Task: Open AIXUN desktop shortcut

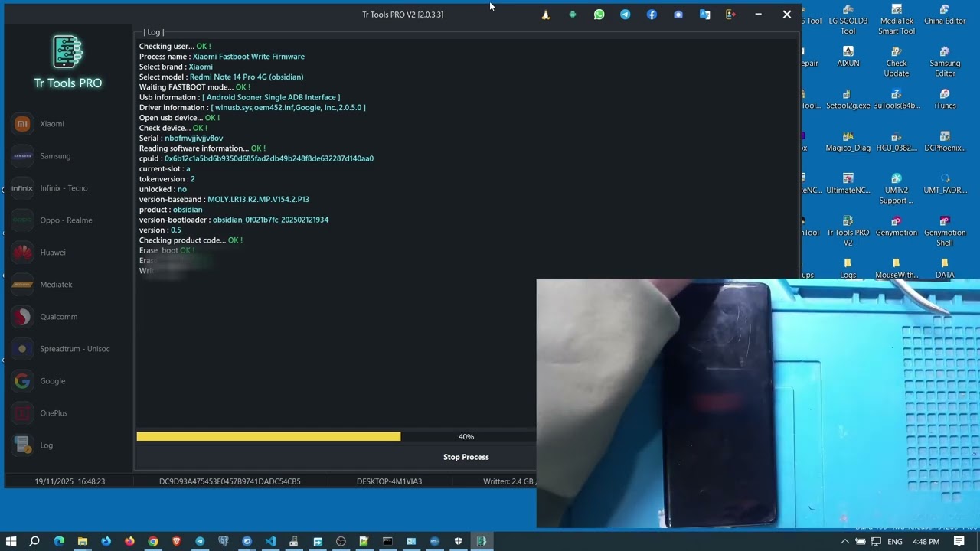Action: (848, 57)
